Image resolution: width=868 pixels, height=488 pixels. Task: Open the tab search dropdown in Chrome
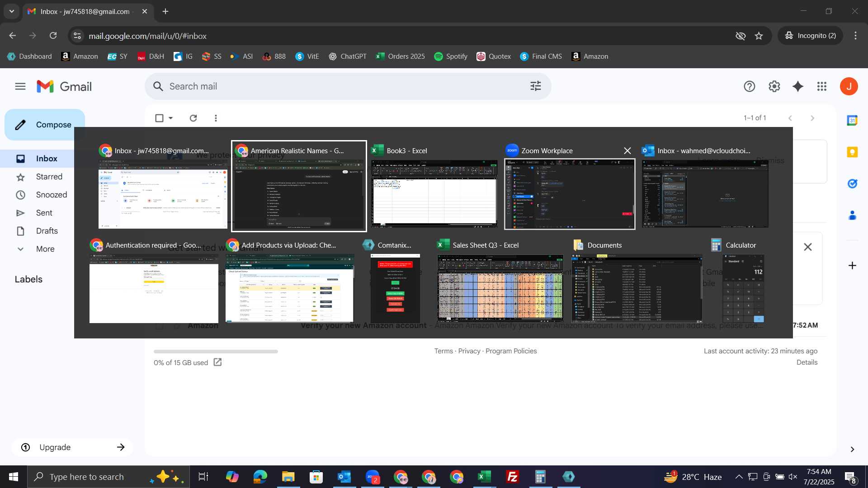12,11
